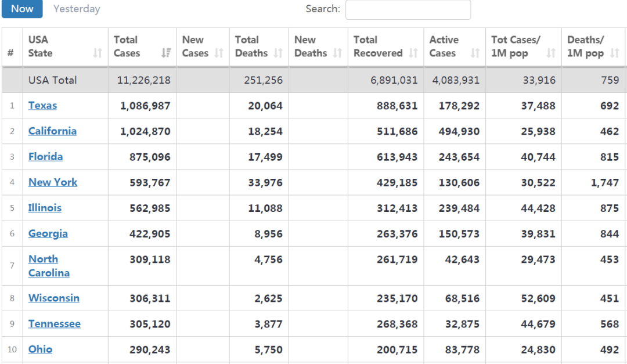Sort table by USA State column icon
This screenshot has height=364, width=627.
pyautogui.click(x=98, y=53)
